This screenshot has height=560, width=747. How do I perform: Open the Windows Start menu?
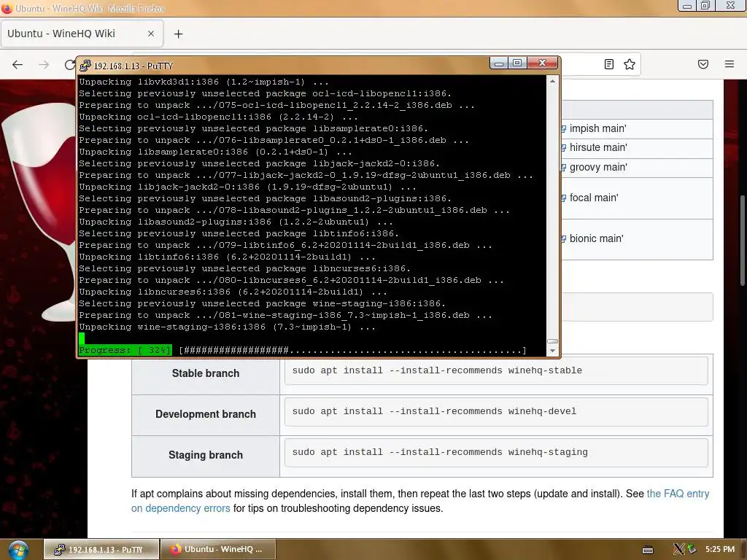pyautogui.click(x=18, y=550)
